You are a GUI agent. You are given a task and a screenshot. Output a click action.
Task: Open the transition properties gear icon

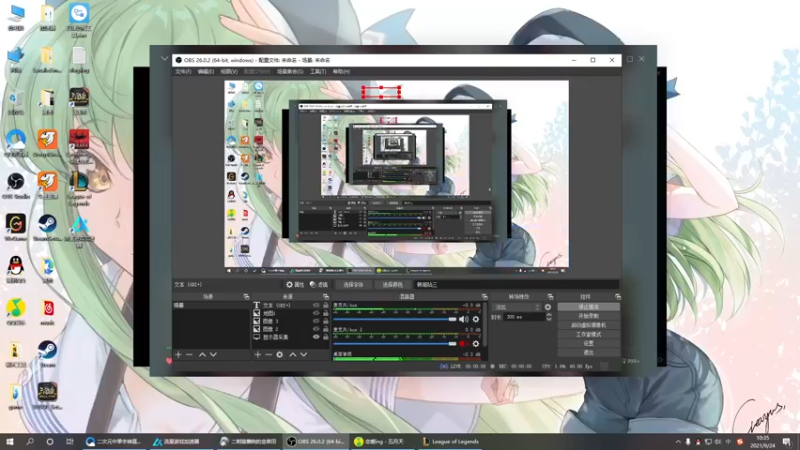click(x=548, y=307)
